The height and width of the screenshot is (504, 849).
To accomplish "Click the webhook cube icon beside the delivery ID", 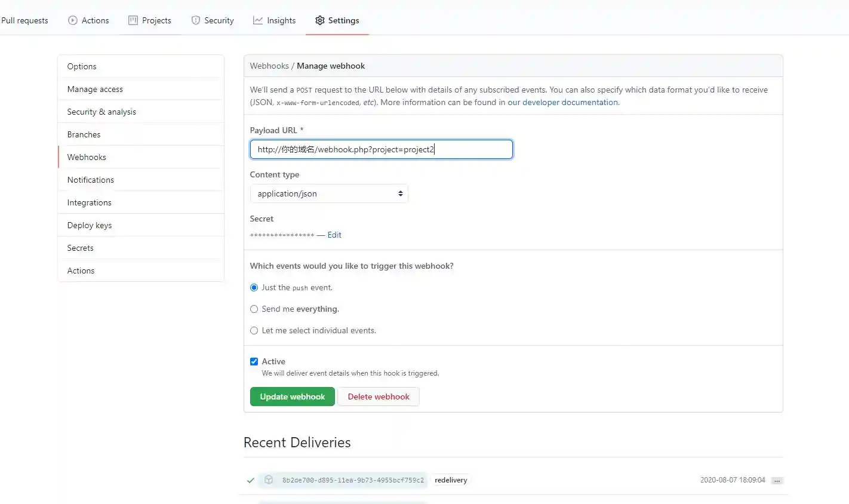I will tap(269, 480).
